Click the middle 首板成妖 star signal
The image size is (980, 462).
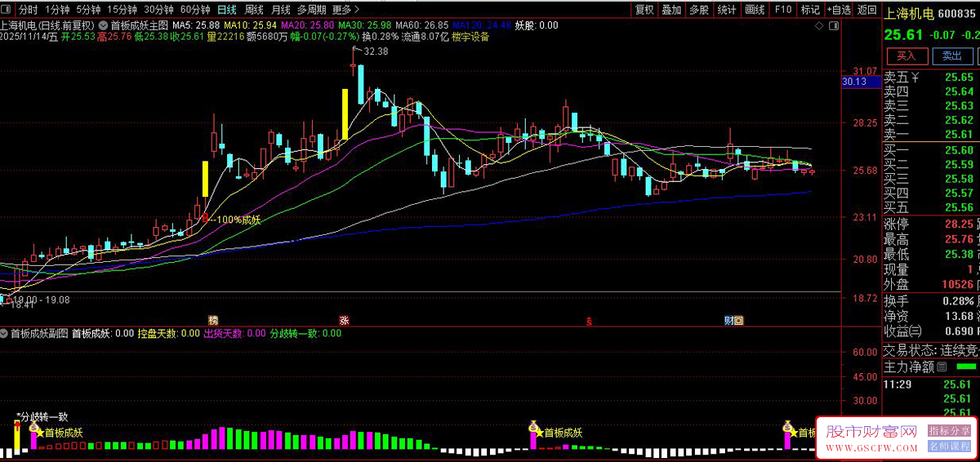(x=559, y=433)
